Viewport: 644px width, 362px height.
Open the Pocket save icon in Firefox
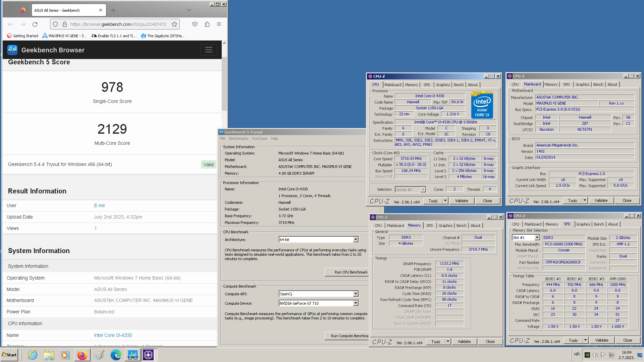(x=195, y=24)
